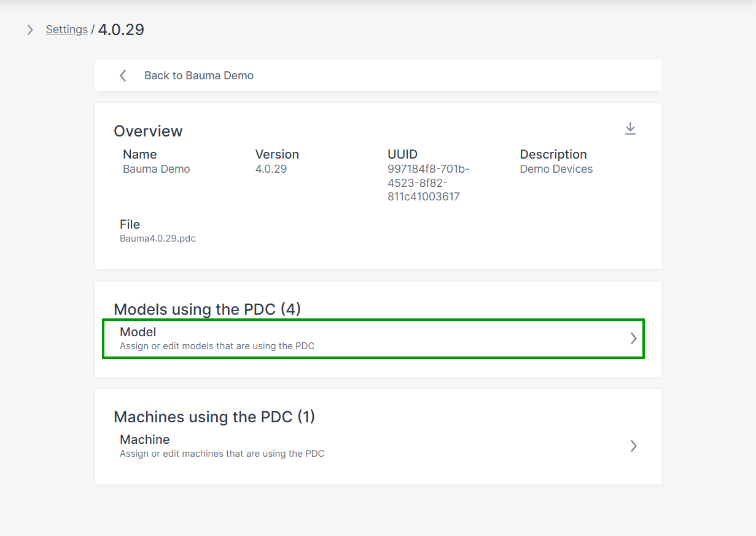
Task: Click the chevron arrow on the Machine row
Action: (633, 446)
